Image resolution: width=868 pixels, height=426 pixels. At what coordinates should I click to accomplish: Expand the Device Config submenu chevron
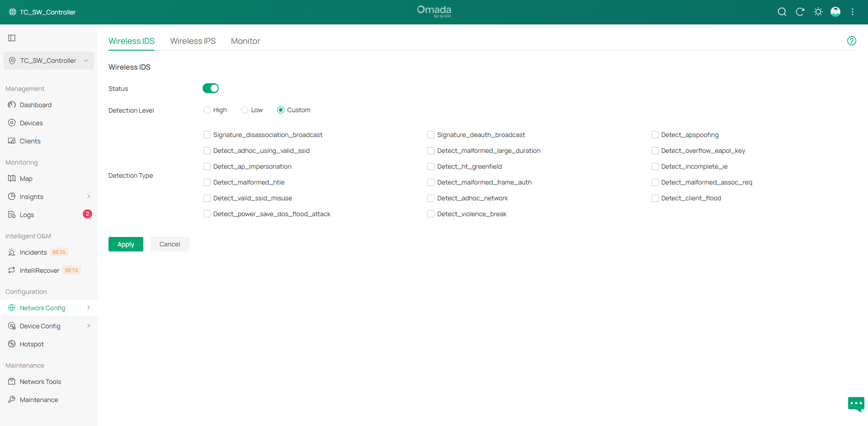[89, 326]
